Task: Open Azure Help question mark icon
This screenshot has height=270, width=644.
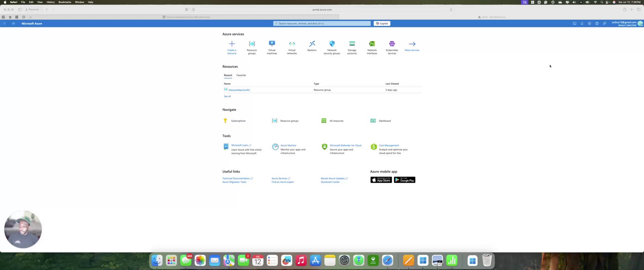Action: click(x=597, y=23)
